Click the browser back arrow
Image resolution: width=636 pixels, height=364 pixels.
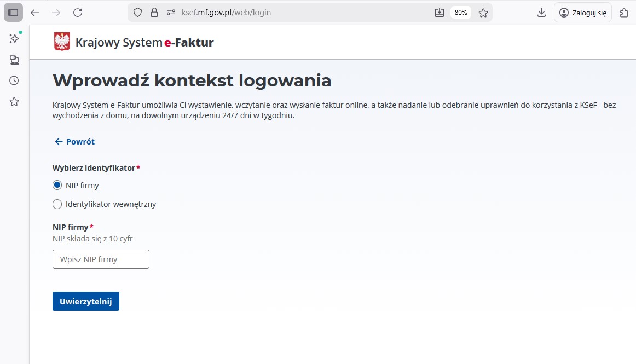click(x=35, y=13)
